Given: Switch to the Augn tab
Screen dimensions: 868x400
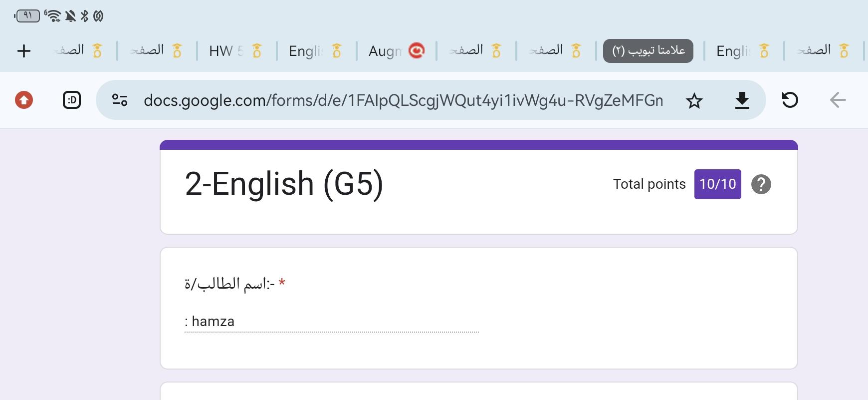Looking at the screenshot, I should click(395, 51).
